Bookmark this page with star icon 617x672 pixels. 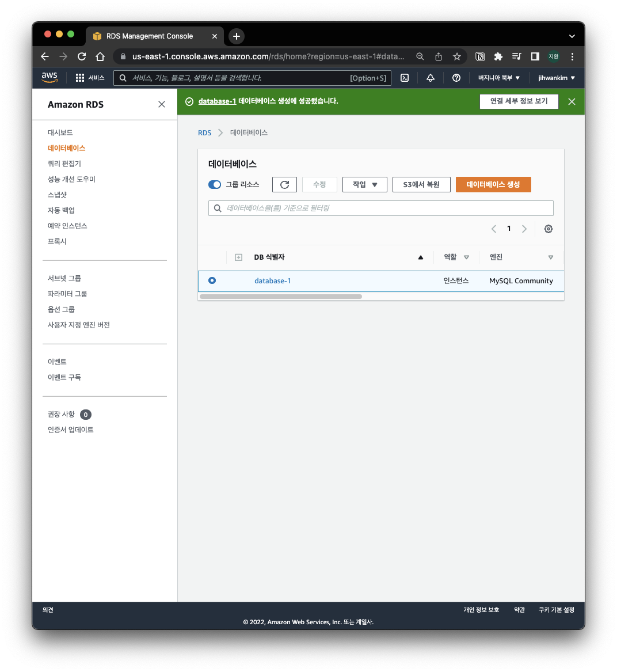tap(457, 56)
